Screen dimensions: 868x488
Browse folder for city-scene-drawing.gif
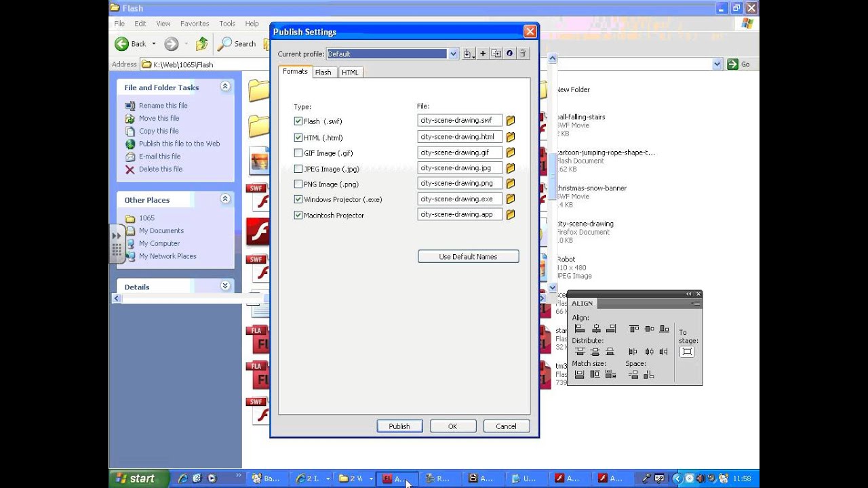pyautogui.click(x=511, y=152)
